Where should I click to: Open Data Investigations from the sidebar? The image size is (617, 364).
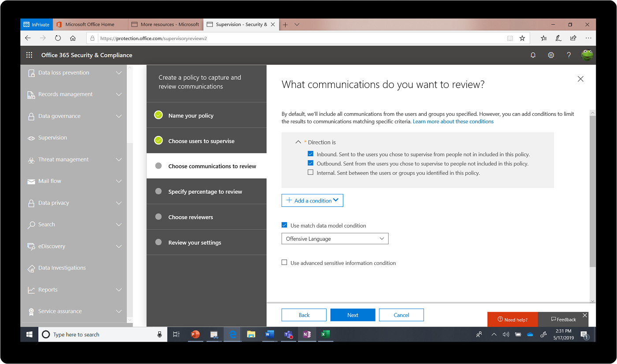(x=62, y=268)
